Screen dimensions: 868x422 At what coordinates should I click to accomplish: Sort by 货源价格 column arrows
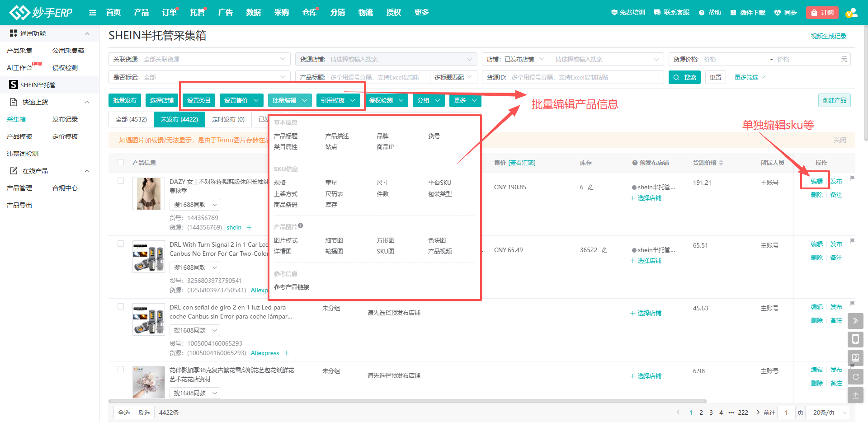[721, 163]
